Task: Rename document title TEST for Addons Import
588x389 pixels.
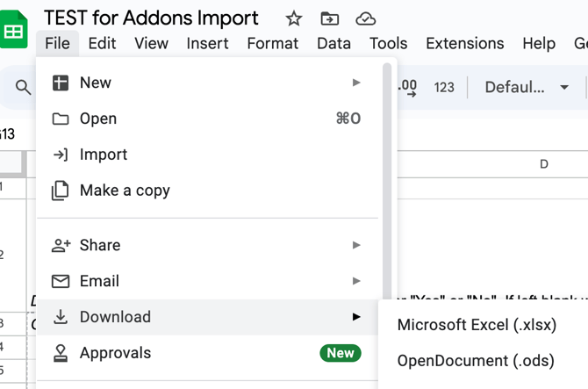Action: (x=151, y=18)
